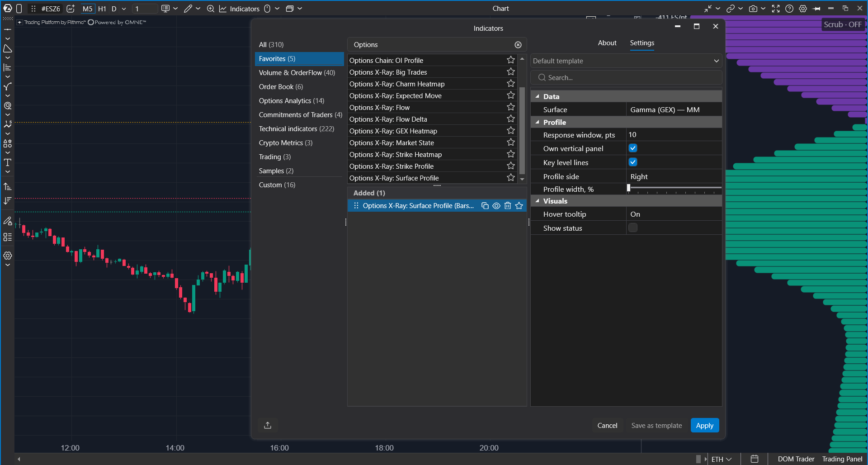The width and height of the screenshot is (868, 465).
Task: Favorite the Options X-Ray: Flow Delta indicator
Action: (x=511, y=119)
